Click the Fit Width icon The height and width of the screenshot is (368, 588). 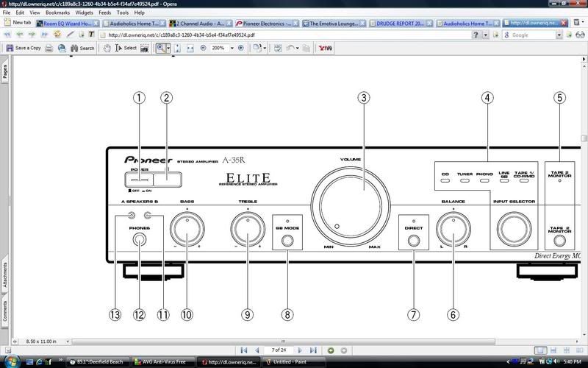pyautogui.click(x=190, y=48)
